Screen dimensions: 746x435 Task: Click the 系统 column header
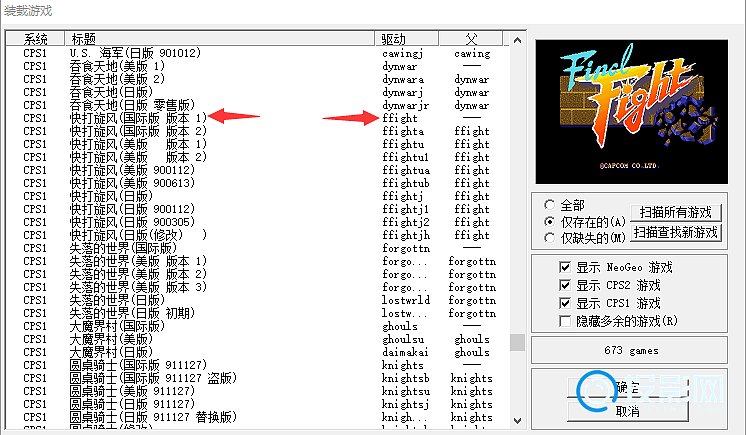pos(35,38)
